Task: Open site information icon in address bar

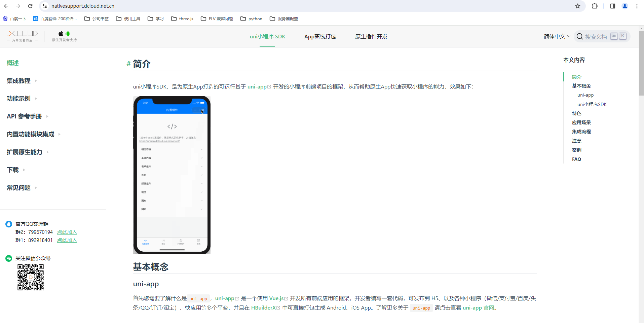Action: (x=45, y=6)
